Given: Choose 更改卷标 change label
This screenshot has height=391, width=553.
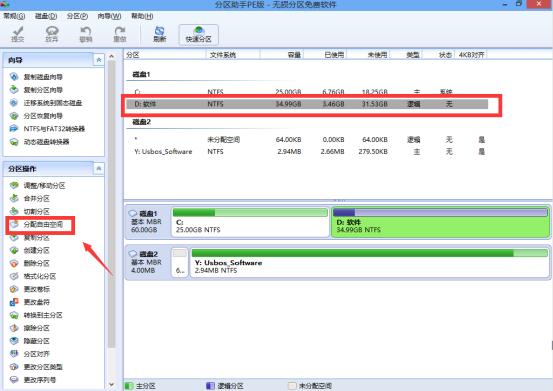Looking at the screenshot, I should (x=30, y=289).
